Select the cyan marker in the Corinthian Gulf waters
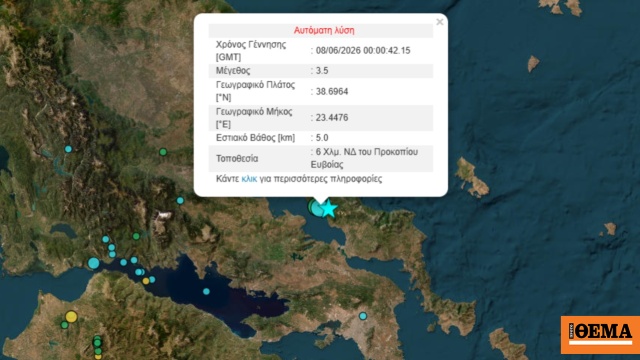The height and width of the screenshot is (360, 640). pyautogui.click(x=206, y=291)
